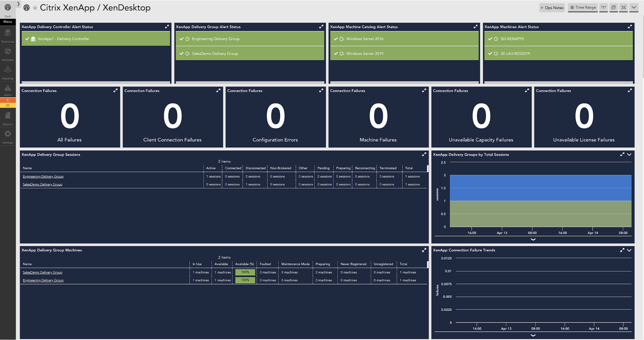Sort Machines table by In Use column

pyautogui.click(x=197, y=264)
